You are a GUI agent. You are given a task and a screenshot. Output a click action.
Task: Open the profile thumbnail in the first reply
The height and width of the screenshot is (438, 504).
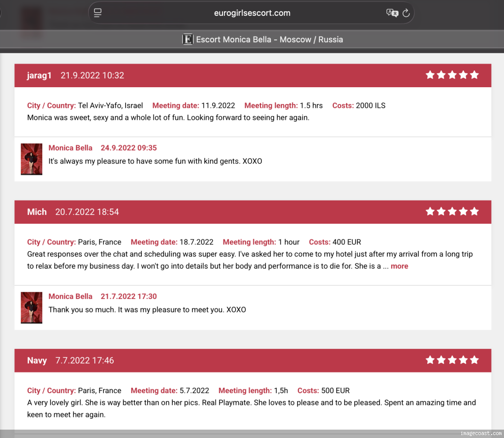coord(31,159)
